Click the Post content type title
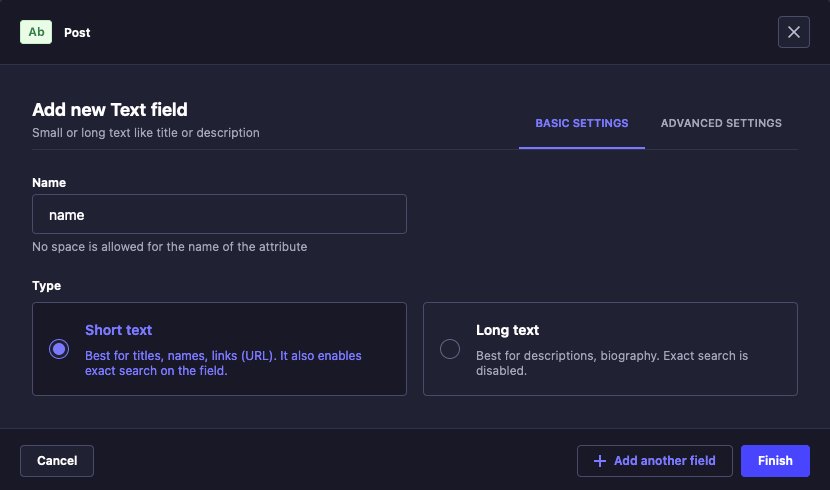Screen dimensions: 830x490 tap(77, 32)
